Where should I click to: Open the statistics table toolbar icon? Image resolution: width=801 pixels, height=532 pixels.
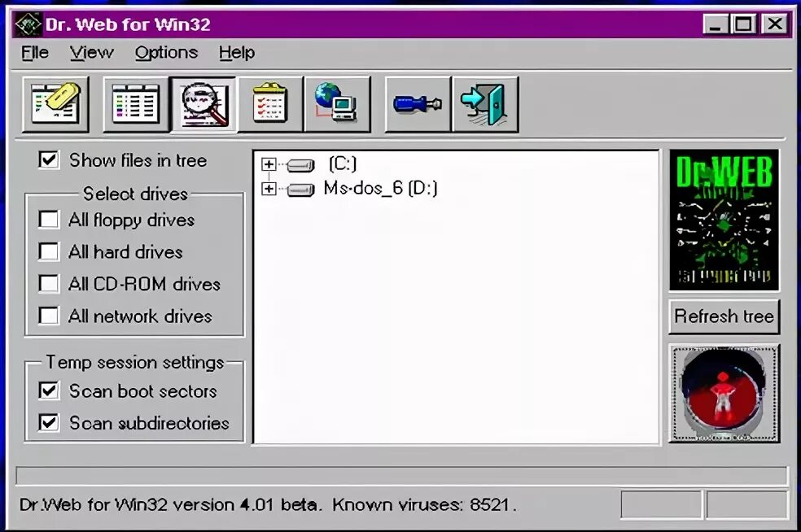click(x=136, y=104)
